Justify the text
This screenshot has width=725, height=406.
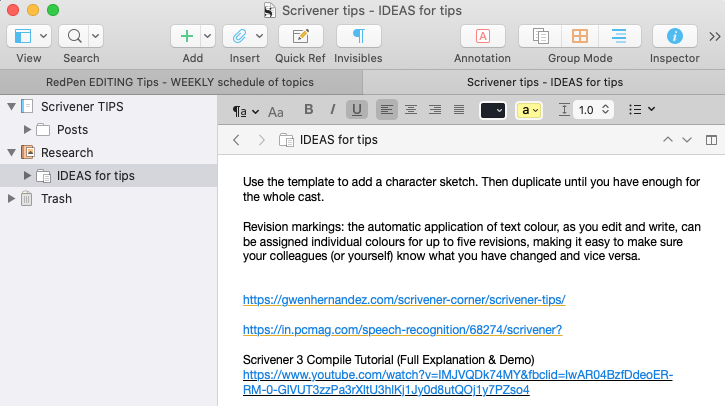pyautogui.click(x=459, y=110)
